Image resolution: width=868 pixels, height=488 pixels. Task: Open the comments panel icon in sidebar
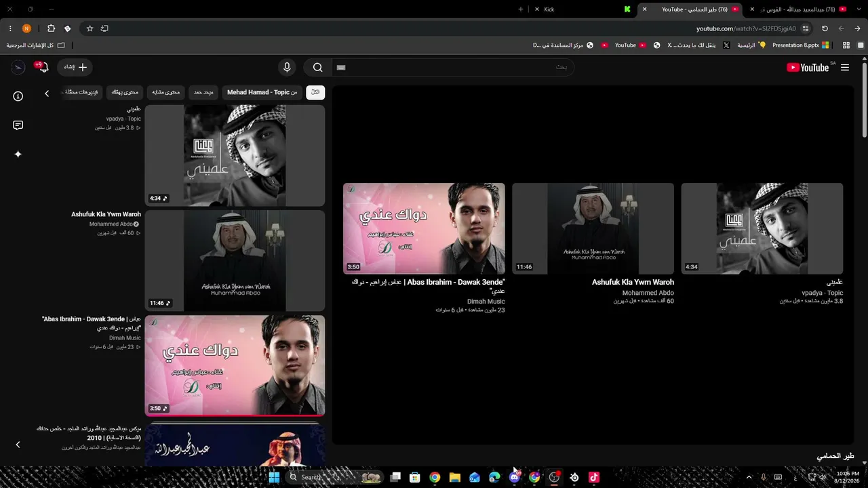18,125
